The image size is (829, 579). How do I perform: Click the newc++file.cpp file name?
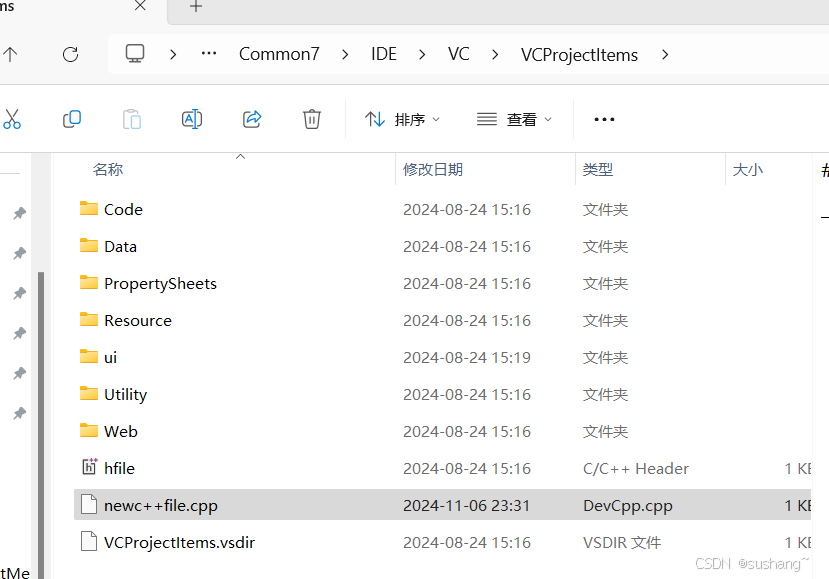[x=161, y=506]
